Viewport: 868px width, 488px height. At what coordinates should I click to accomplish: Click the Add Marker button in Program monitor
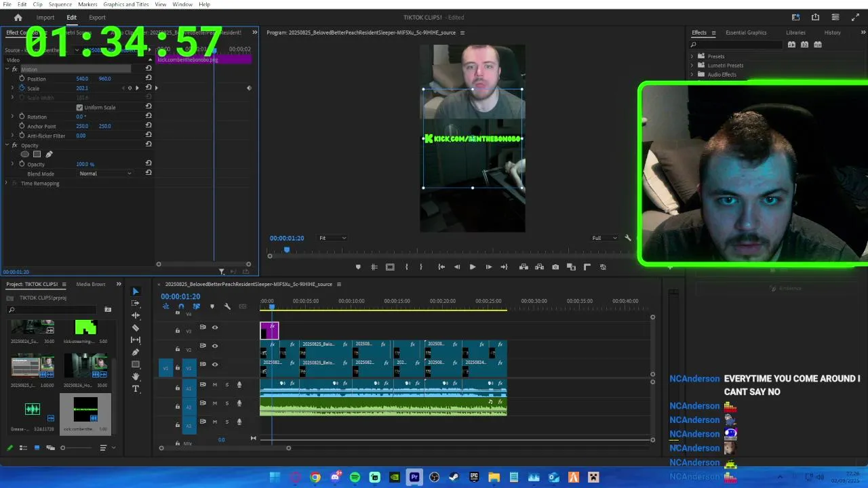pos(358,267)
